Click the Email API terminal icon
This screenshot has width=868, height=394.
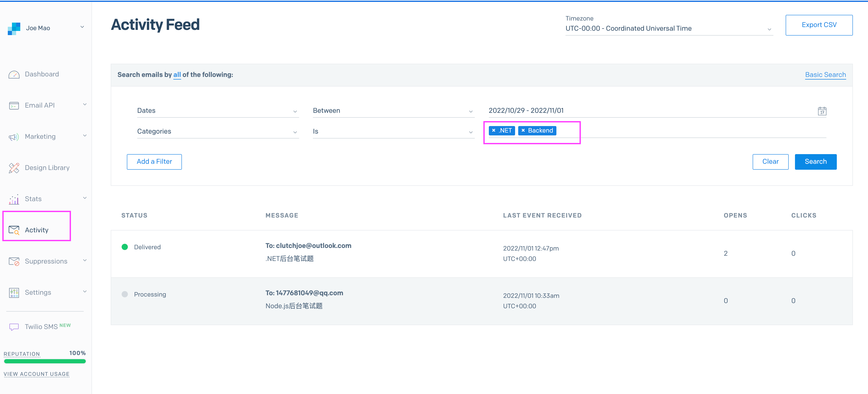14,106
